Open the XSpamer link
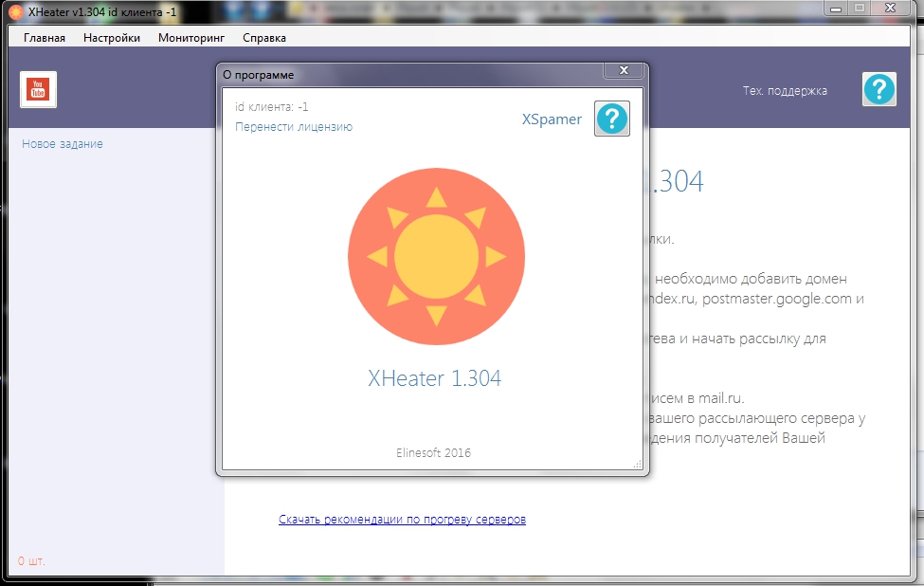This screenshot has width=924, height=586. tap(552, 119)
